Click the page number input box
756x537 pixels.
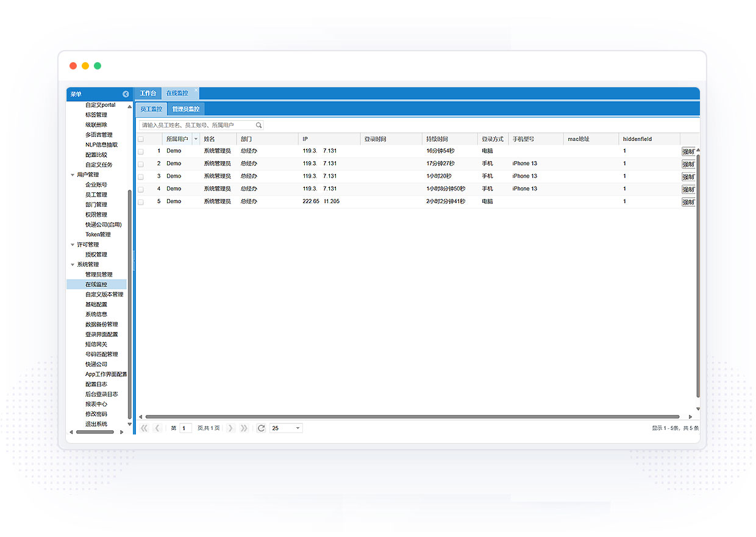[186, 428]
